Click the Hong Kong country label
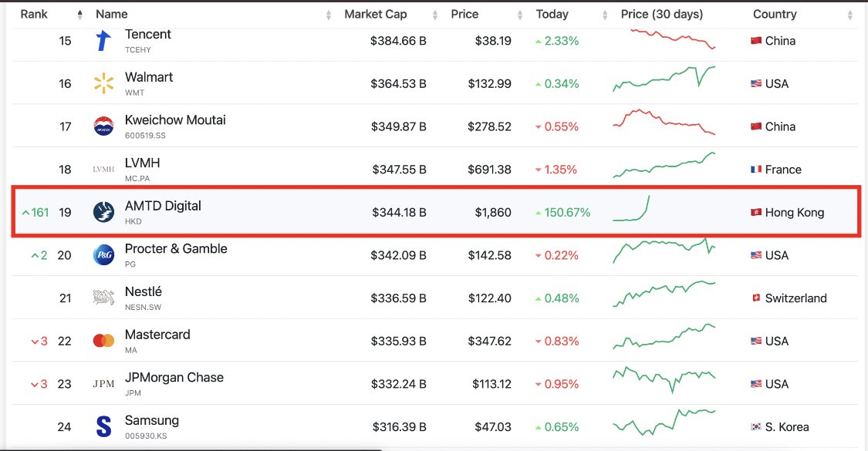 [x=795, y=213]
